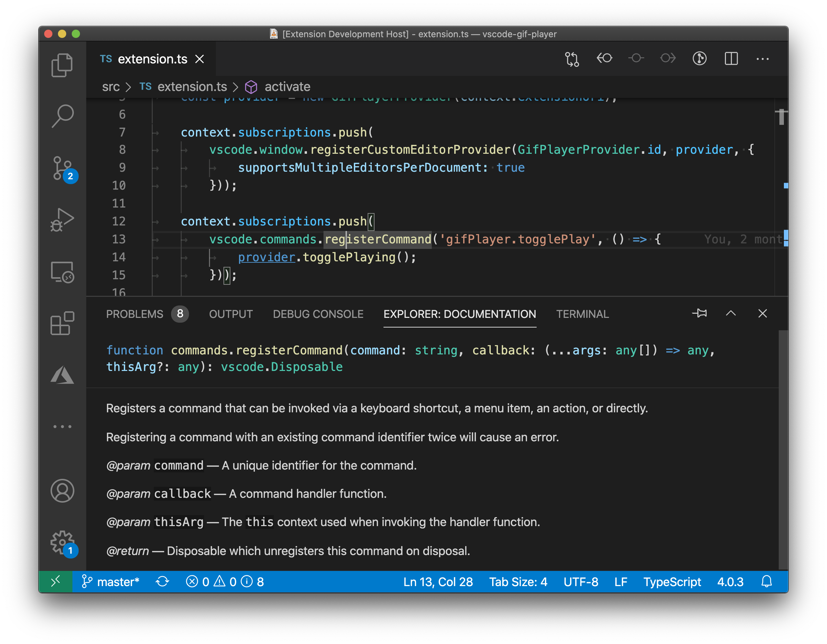Toggle the split editor layout icon

click(732, 60)
